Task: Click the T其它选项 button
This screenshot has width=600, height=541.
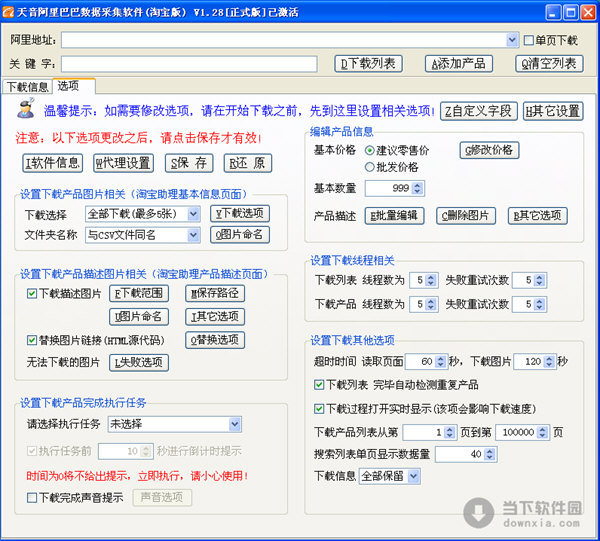Action: coord(215,317)
